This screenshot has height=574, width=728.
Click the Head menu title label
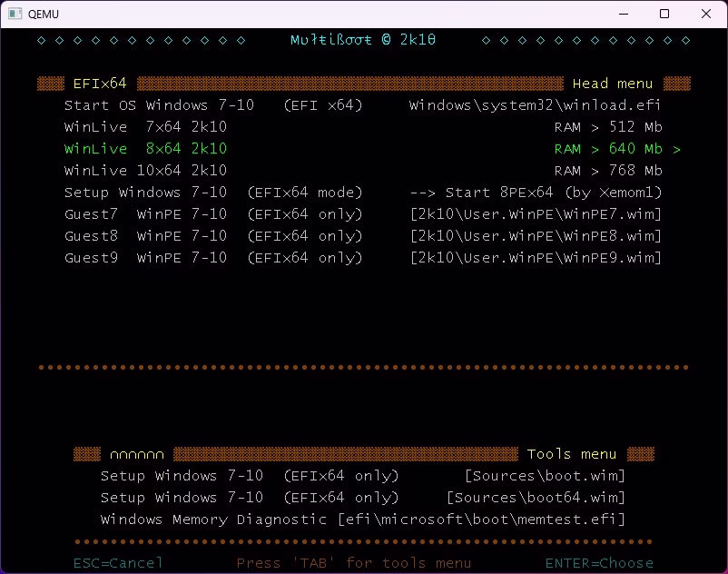click(613, 84)
